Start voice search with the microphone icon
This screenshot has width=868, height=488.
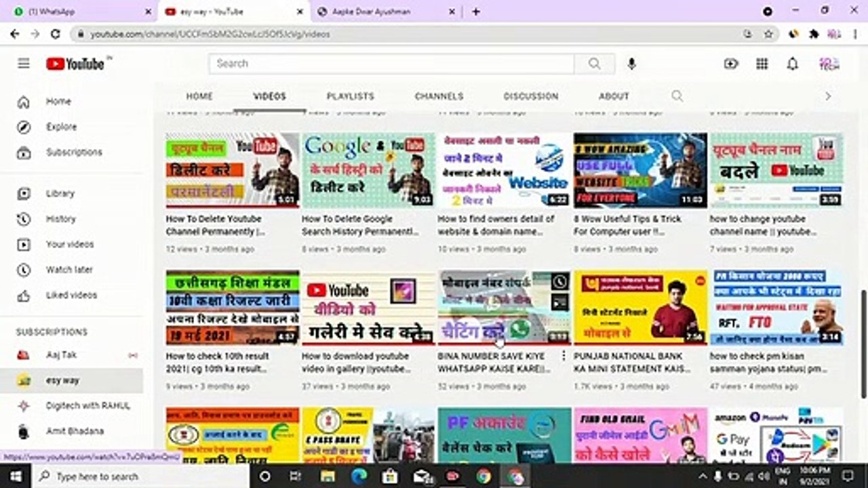coord(631,64)
